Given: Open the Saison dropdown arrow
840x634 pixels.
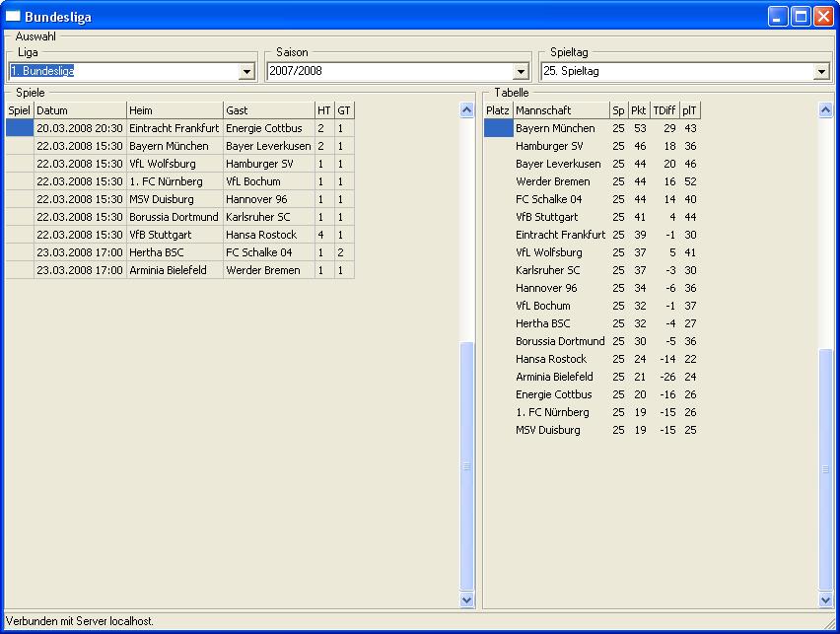Looking at the screenshot, I should pos(521,71).
